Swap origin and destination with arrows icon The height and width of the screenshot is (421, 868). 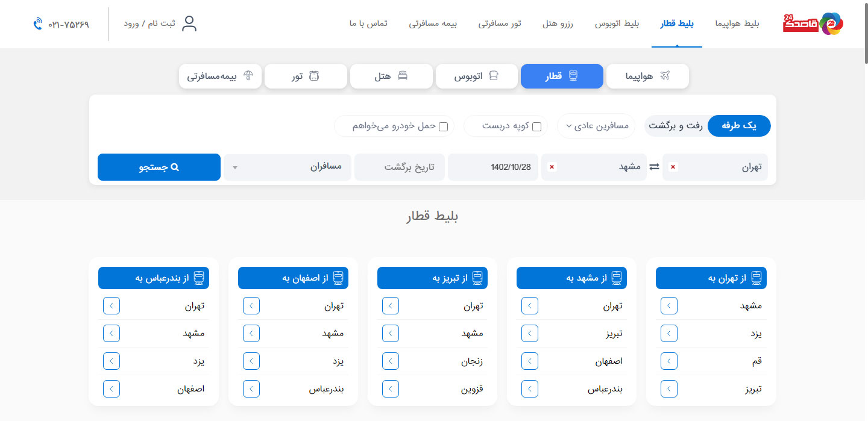pyautogui.click(x=655, y=167)
